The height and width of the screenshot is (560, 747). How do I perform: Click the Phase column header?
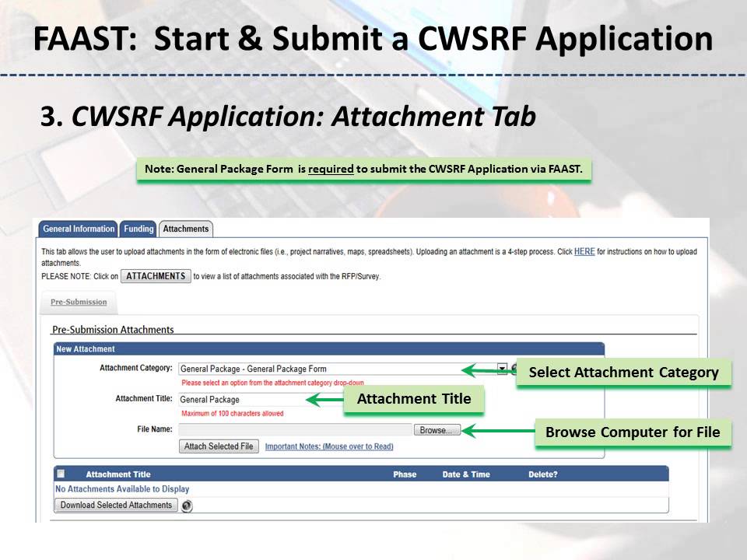coord(405,474)
